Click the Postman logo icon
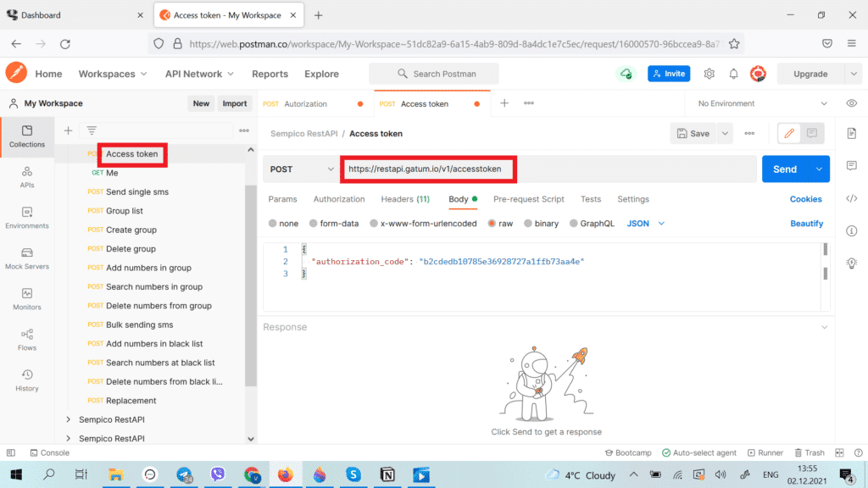 (16, 73)
